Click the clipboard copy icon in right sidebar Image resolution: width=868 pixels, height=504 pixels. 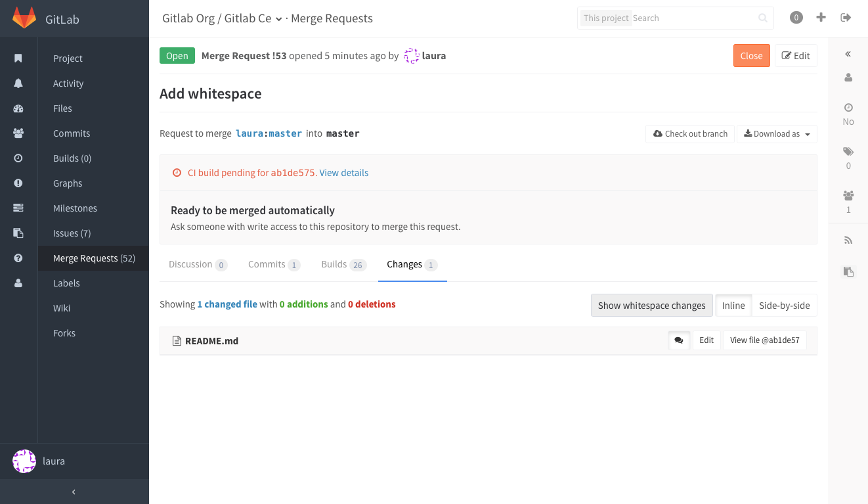click(848, 271)
